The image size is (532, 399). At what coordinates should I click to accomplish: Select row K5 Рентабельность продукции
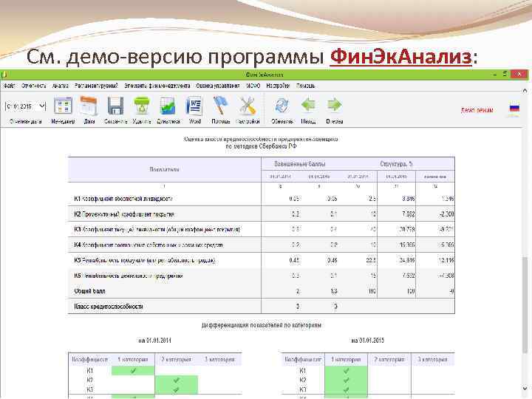(262, 260)
